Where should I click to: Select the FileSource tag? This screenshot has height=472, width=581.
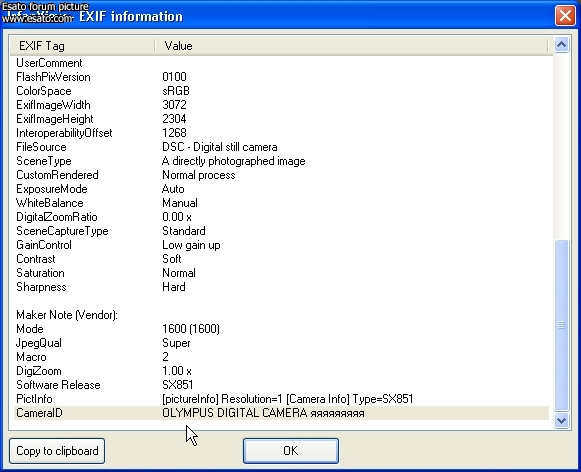point(41,147)
